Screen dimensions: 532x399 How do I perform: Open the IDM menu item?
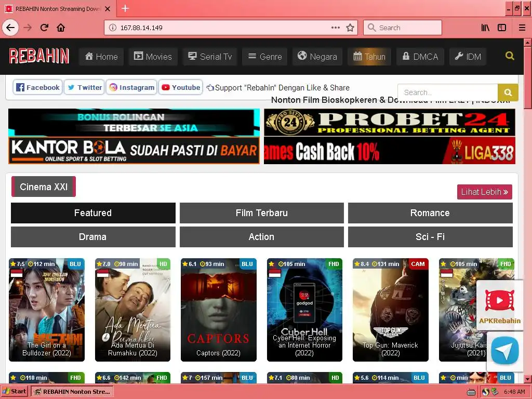468,56
